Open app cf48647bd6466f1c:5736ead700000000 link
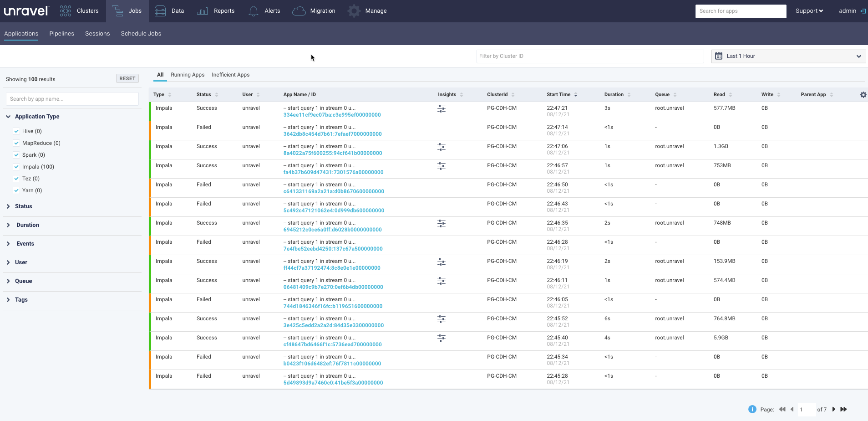The height and width of the screenshot is (421, 868). pyautogui.click(x=332, y=344)
